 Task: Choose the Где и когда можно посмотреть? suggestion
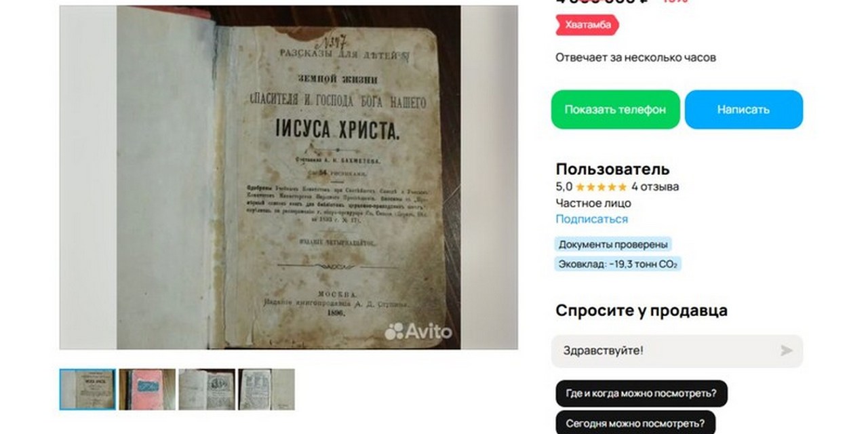[x=642, y=393]
